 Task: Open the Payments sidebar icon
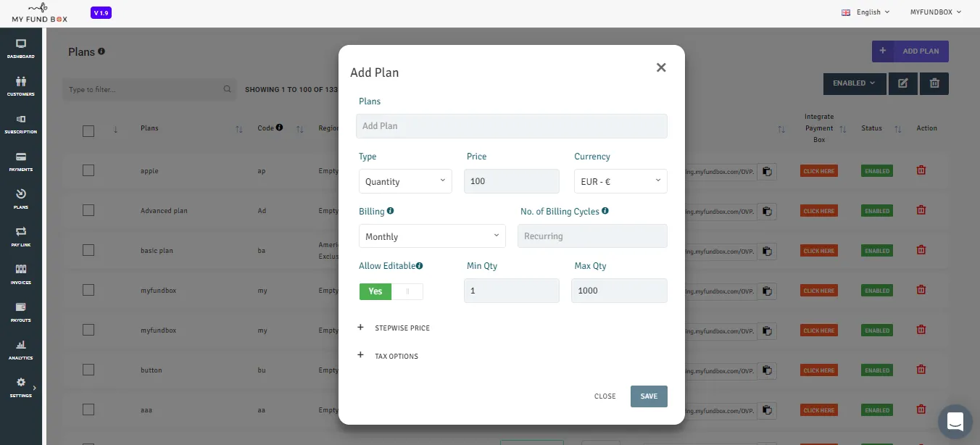(20, 157)
